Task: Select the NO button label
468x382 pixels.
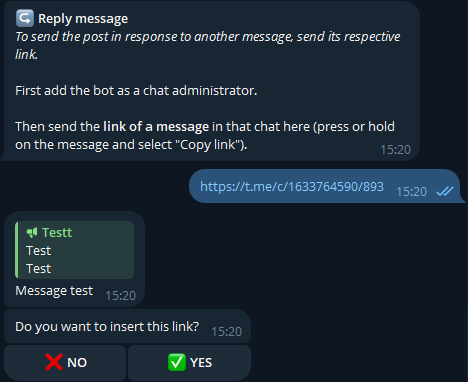Action: [x=77, y=362]
